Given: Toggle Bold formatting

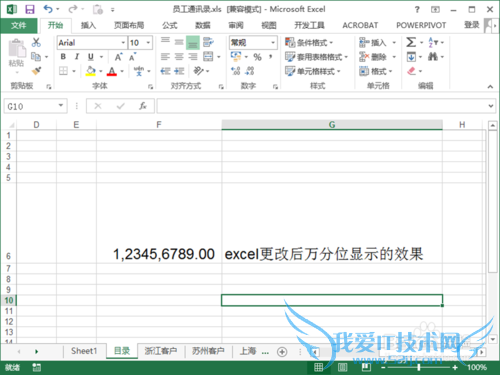Looking at the screenshot, I should click(x=63, y=57).
